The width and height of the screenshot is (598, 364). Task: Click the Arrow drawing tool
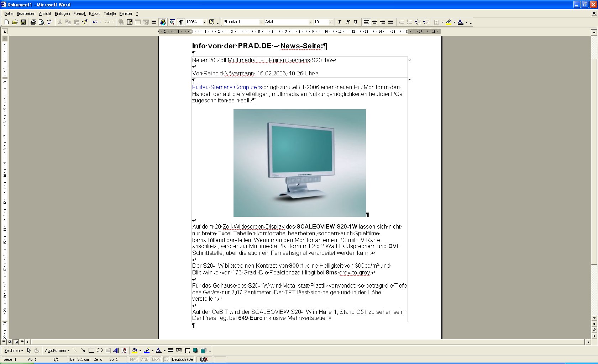83,350
